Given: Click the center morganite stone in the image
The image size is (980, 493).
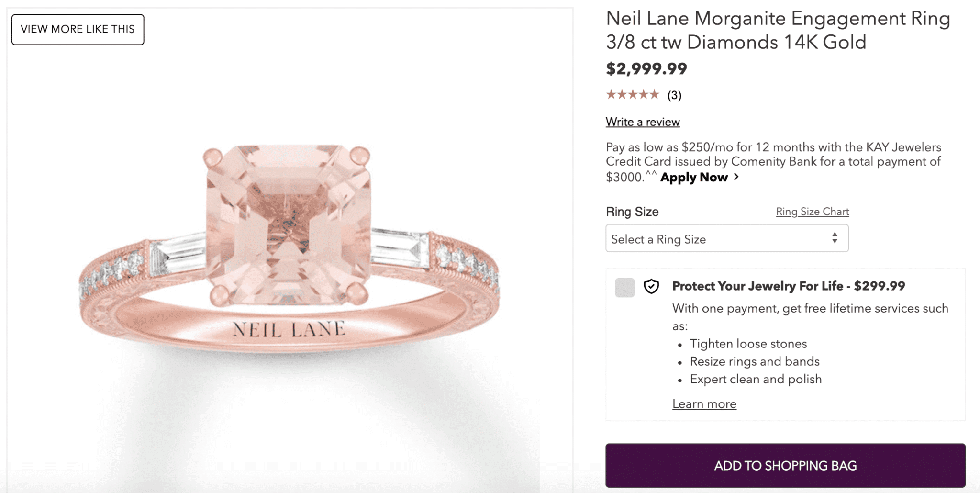Looking at the screenshot, I should 289,225.
